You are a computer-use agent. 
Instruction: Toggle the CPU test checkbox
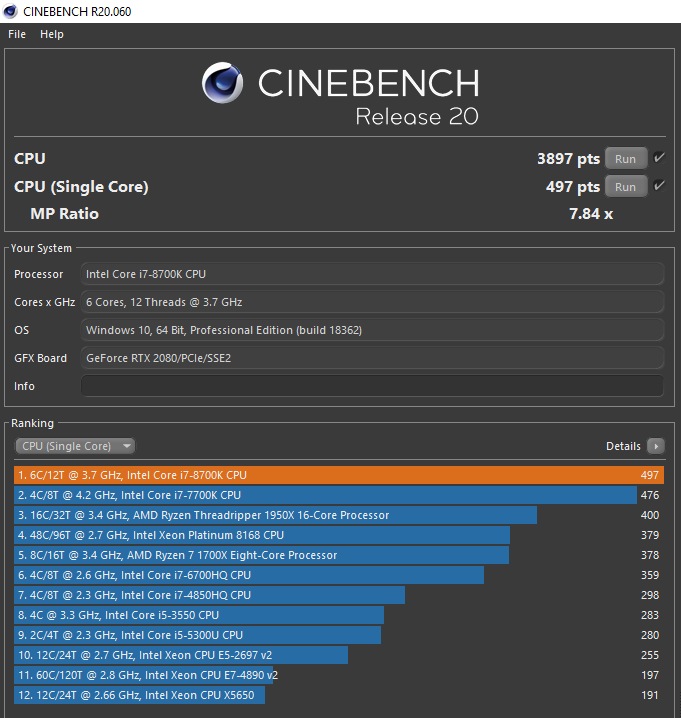pyautogui.click(x=659, y=158)
